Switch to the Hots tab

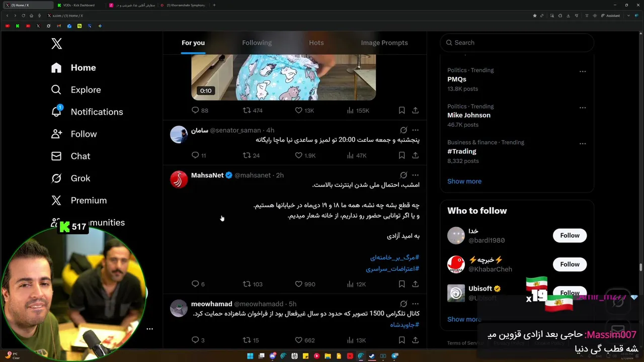pos(316,43)
